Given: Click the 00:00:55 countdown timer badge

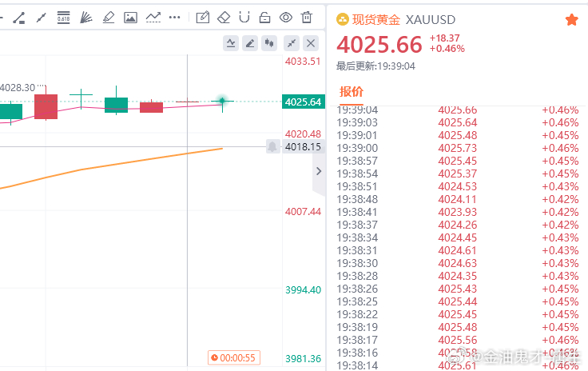Looking at the screenshot, I should pyautogui.click(x=233, y=358).
